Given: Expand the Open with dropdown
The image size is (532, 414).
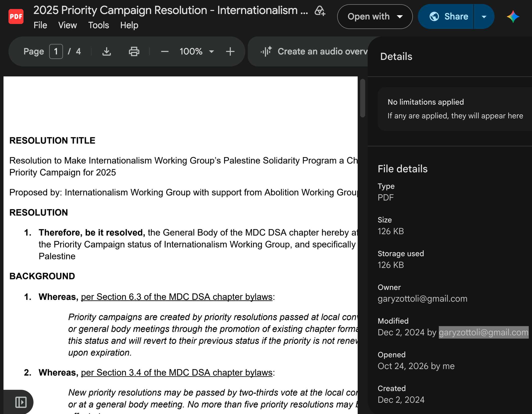Looking at the screenshot, I should tap(375, 16).
